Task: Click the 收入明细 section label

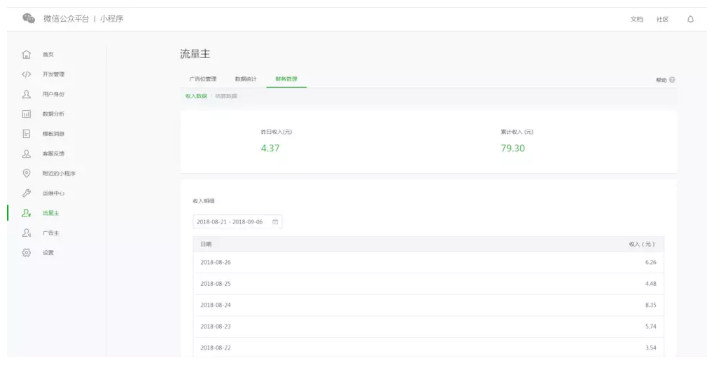Action: click(x=203, y=201)
